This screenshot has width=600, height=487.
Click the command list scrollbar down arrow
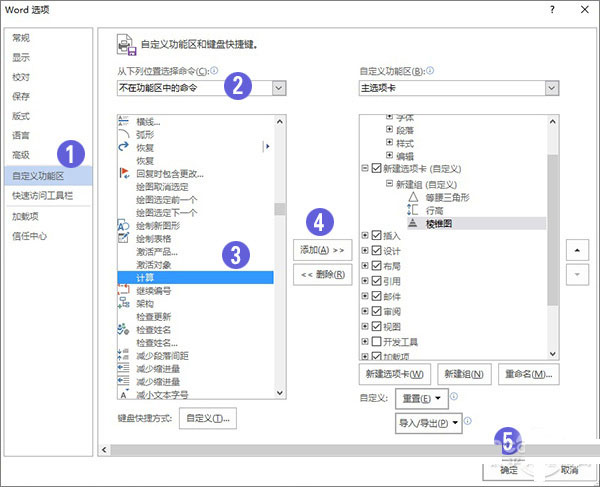click(x=280, y=393)
